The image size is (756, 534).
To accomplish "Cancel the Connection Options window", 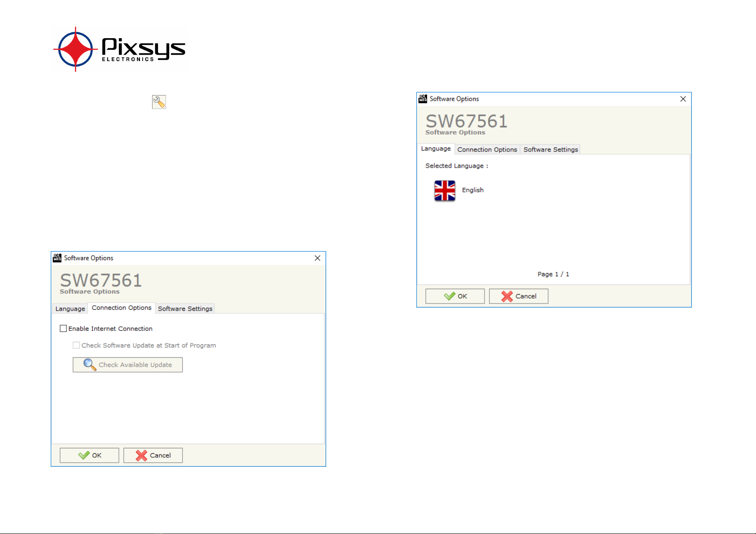I will 153,455.
